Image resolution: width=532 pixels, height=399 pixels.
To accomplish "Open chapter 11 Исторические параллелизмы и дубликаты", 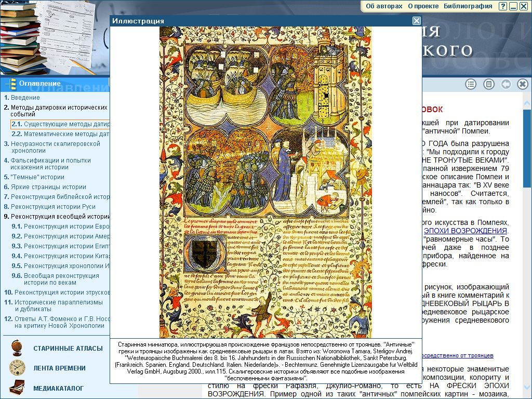I will [54, 305].
